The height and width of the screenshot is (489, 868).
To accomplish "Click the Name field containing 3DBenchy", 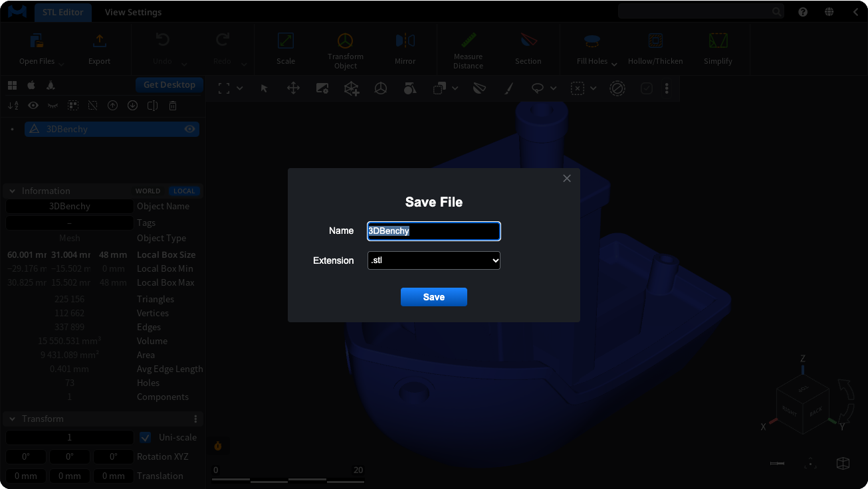I will pyautogui.click(x=433, y=231).
